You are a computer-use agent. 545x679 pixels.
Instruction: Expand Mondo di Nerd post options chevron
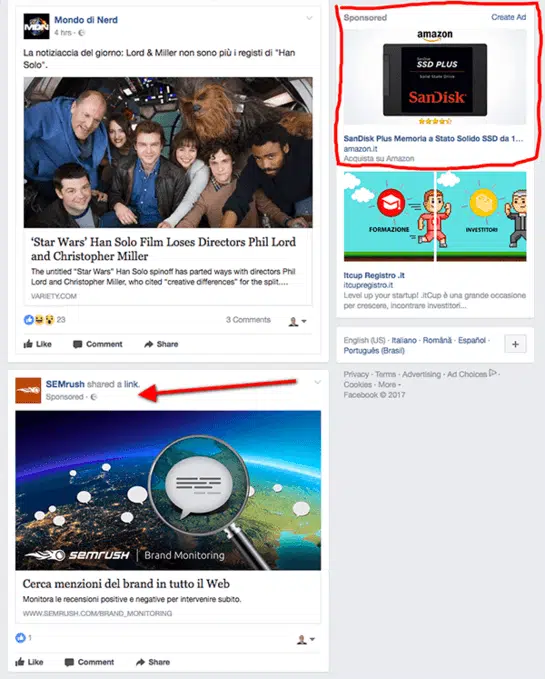point(309,18)
